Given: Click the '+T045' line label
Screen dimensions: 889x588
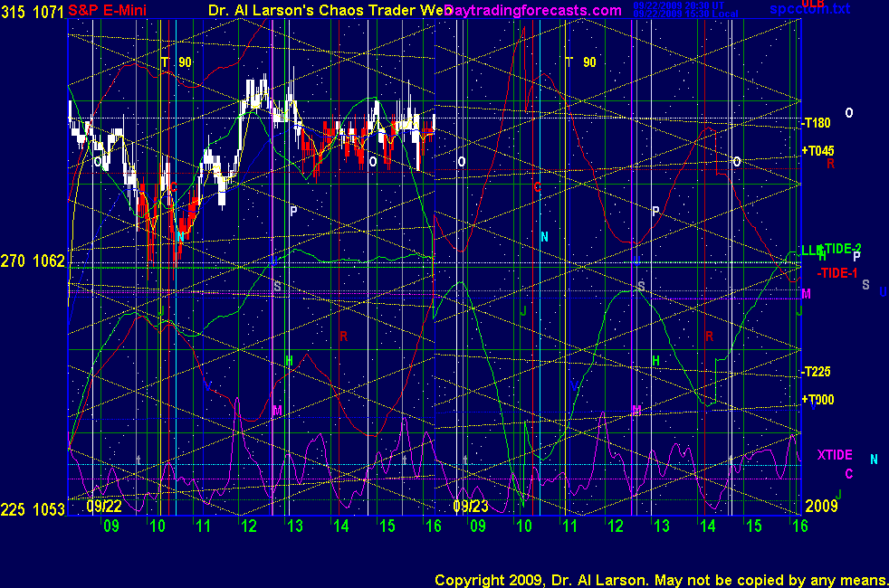Looking at the screenshot, I should pyautogui.click(x=817, y=151).
